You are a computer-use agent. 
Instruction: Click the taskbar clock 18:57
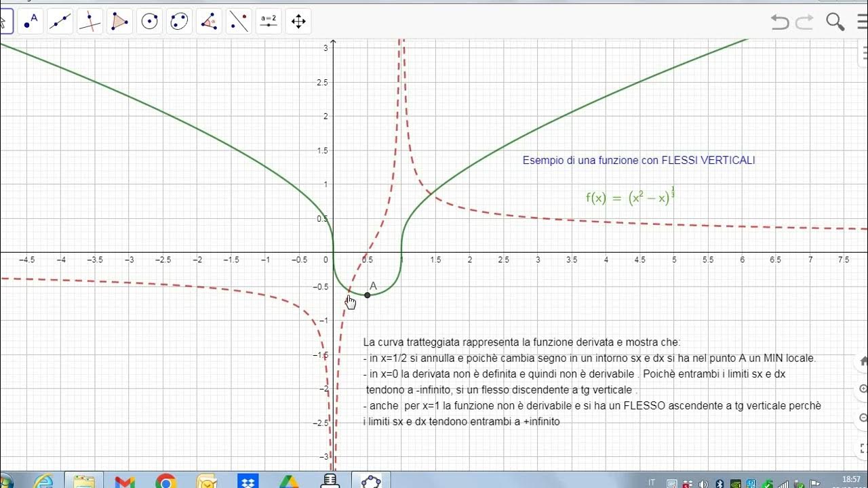[x=851, y=479]
